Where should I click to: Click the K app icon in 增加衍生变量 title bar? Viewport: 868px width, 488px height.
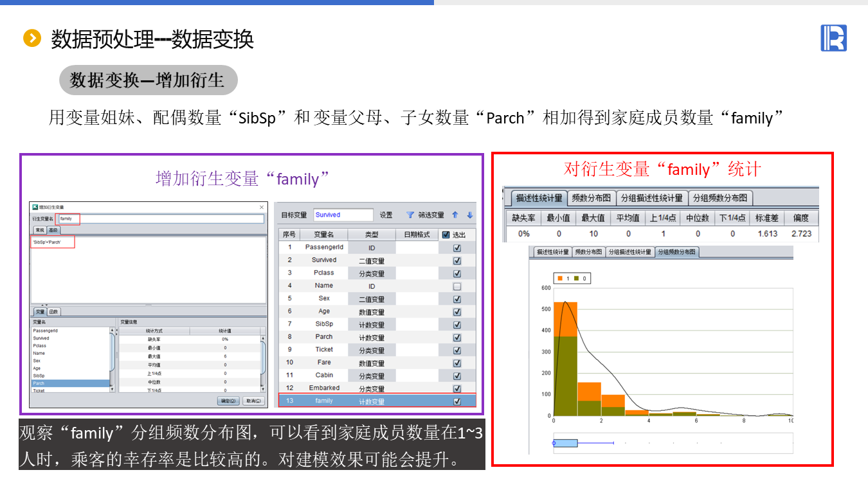(x=35, y=207)
